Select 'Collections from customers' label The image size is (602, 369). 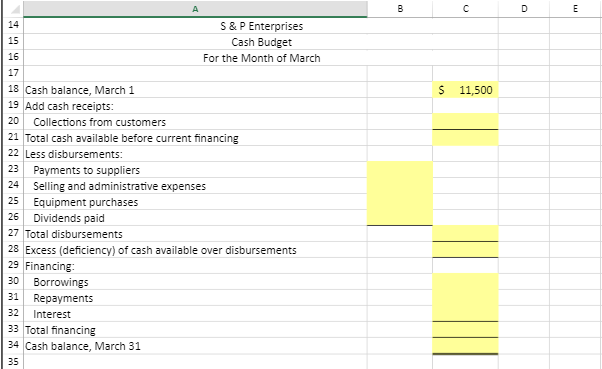click(x=99, y=122)
